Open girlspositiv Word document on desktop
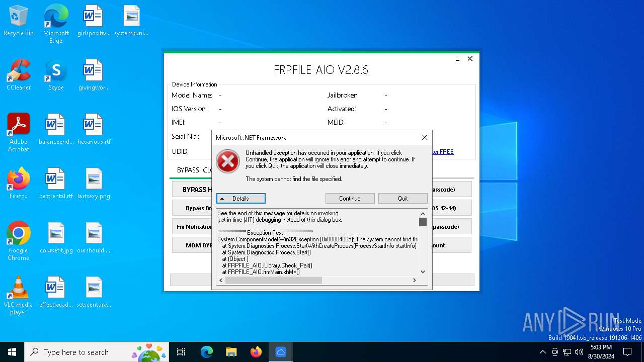Viewport: 644px width, 362px height. (94, 21)
